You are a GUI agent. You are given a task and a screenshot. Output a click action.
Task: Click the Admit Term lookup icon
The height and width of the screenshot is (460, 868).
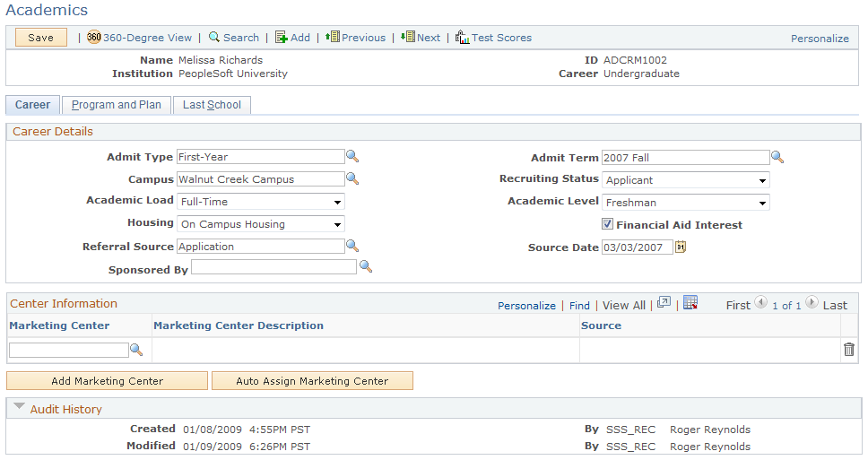777,157
